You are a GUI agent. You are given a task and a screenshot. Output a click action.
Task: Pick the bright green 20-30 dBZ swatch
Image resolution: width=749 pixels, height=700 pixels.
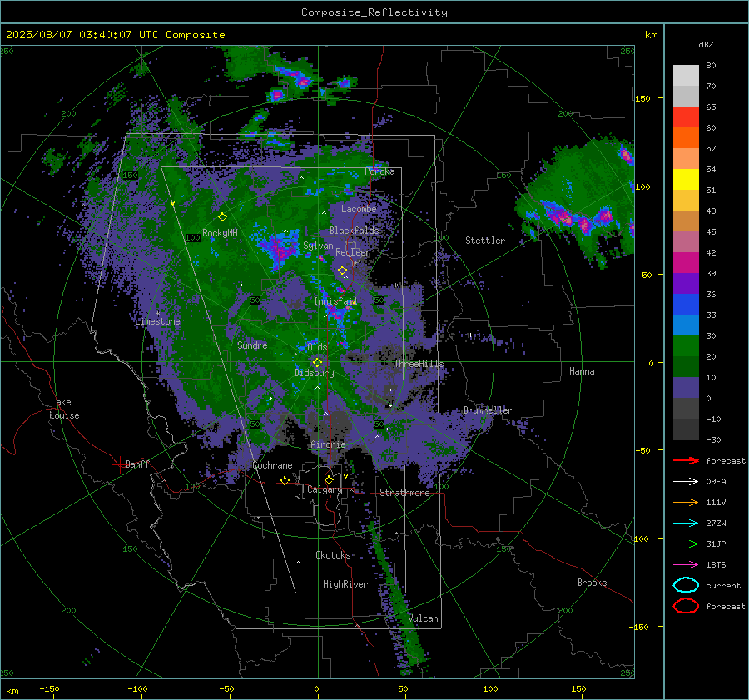(686, 346)
